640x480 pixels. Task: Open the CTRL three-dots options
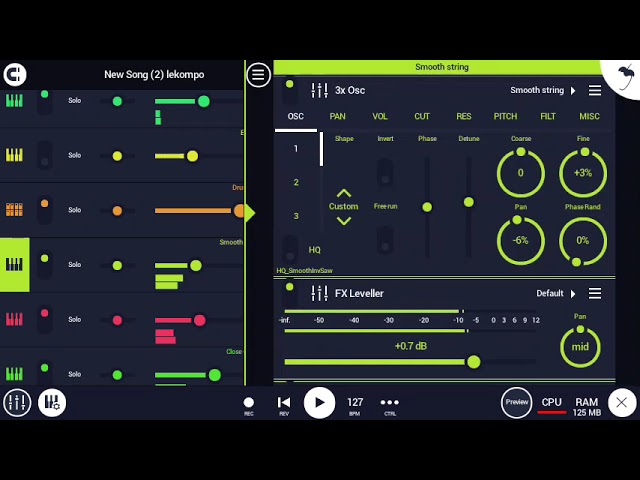pos(390,406)
